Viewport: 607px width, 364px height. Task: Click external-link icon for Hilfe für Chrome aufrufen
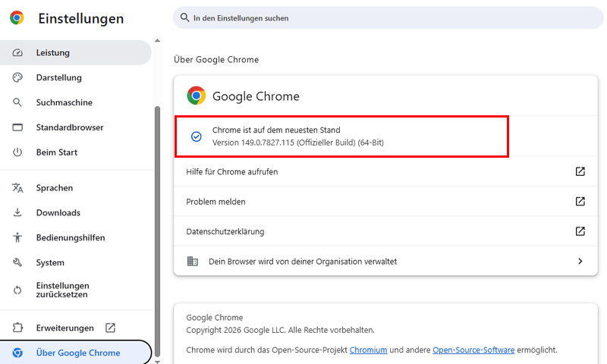pyautogui.click(x=580, y=171)
